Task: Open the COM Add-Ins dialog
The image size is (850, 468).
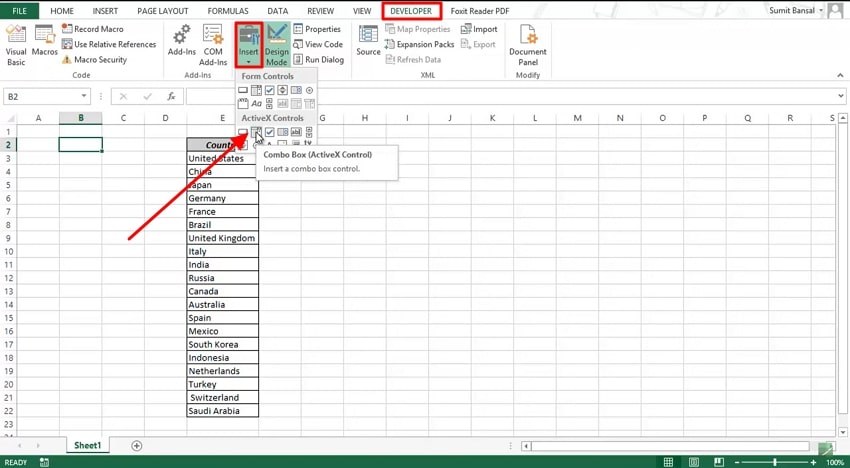Action: [213, 46]
